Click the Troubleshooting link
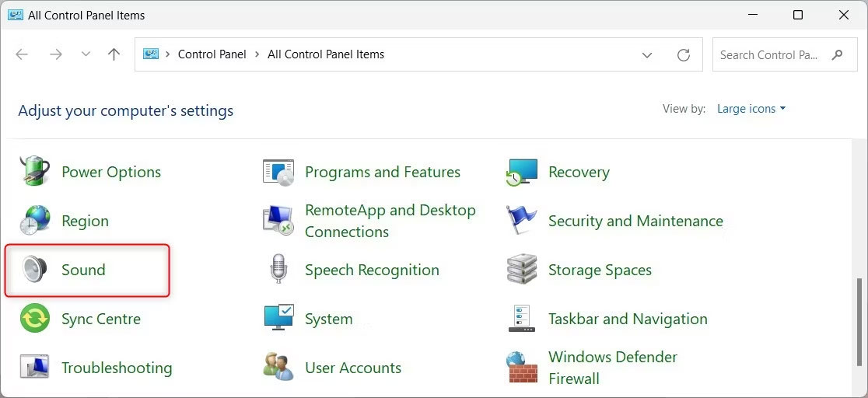This screenshot has width=868, height=398. click(117, 368)
